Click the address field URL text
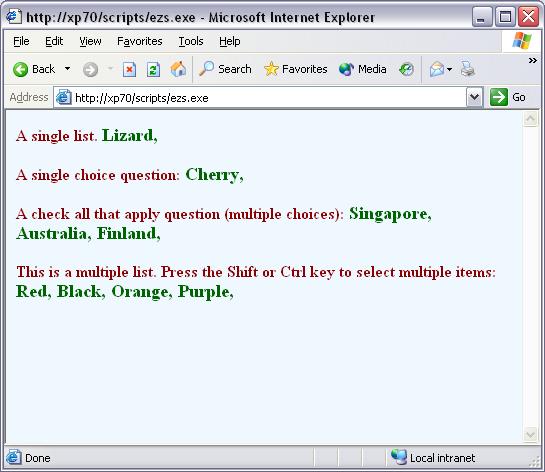The height and width of the screenshot is (472, 545). click(142, 98)
